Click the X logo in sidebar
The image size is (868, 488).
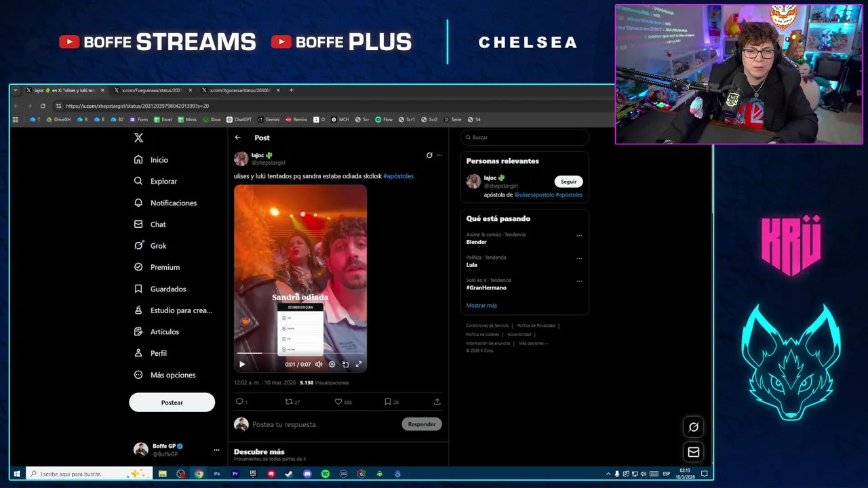[x=138, y=138]
